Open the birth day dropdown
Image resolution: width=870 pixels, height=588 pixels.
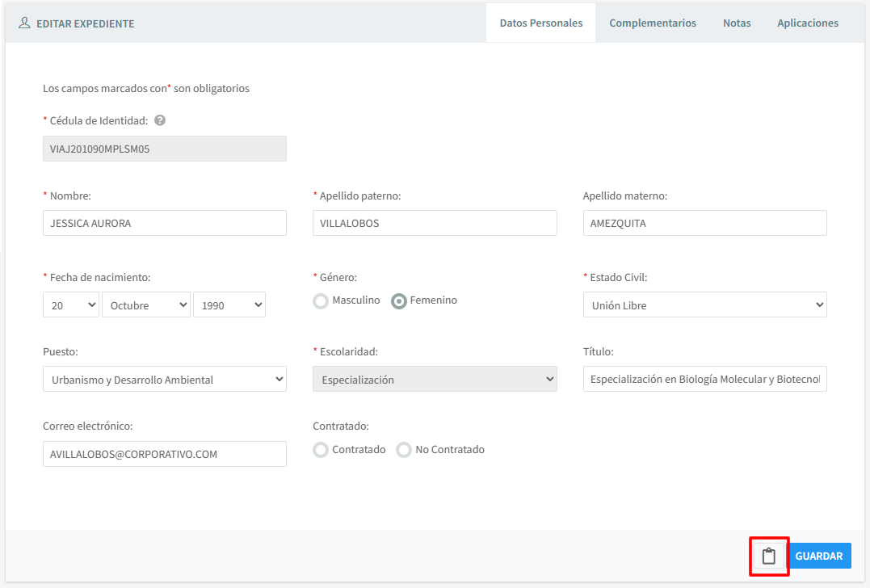coord(70,305)
